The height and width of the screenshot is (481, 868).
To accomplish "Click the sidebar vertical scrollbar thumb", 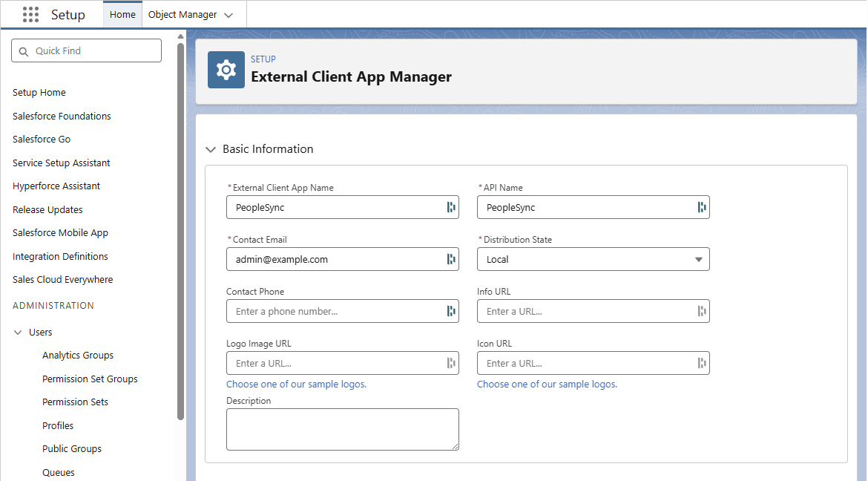I will [180, 232].
